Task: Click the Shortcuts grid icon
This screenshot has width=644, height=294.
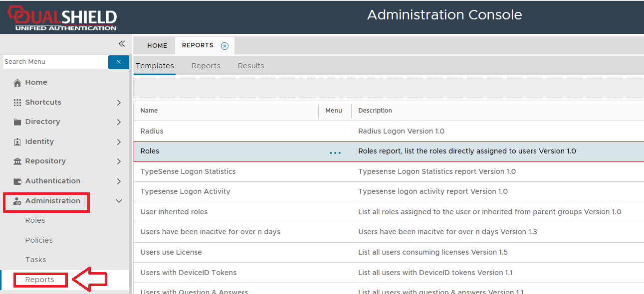Action: (17, 102)
